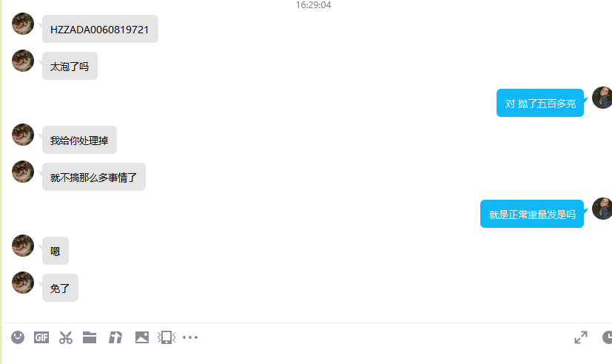This screenshot has height=364, width=612.
Task: Expand the input box with the diagonal arrows
Action: [x=581, y=337]
